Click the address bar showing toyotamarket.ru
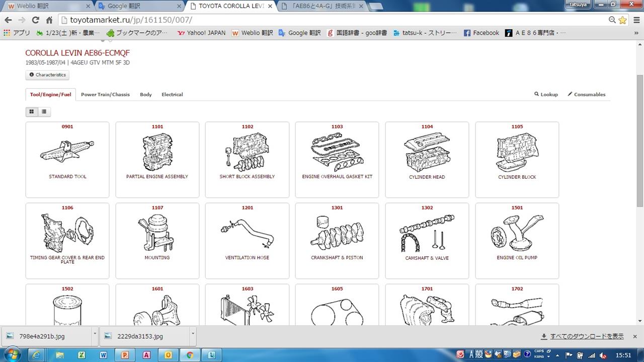 coord(332,20)
